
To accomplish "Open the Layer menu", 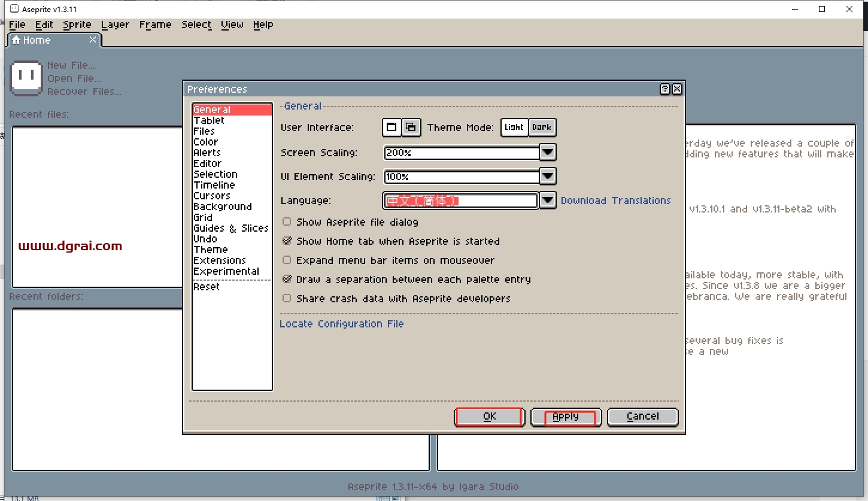I will pos(115,25).
